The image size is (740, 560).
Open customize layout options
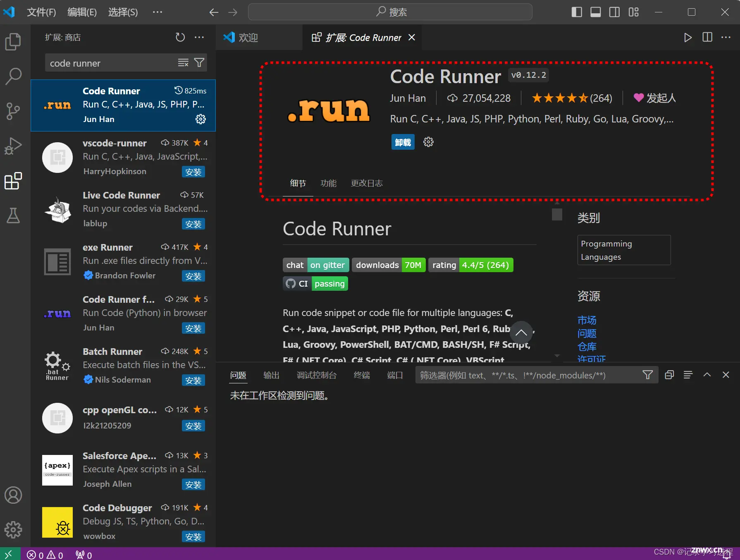633,12
